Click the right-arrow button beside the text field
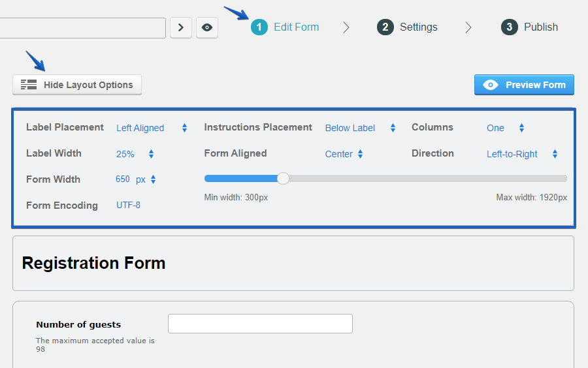 (x=181, y=27)
